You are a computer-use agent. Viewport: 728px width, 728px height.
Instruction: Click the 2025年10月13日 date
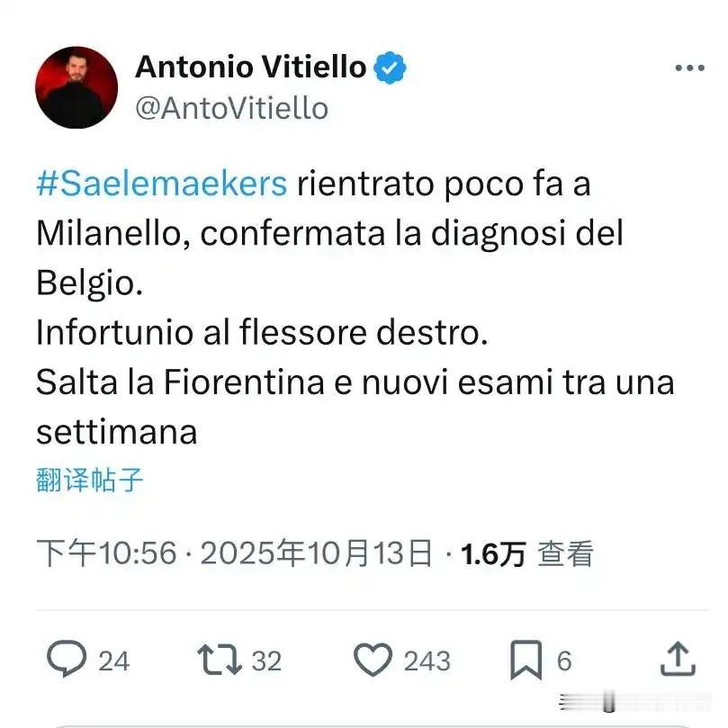pos(316,553)
